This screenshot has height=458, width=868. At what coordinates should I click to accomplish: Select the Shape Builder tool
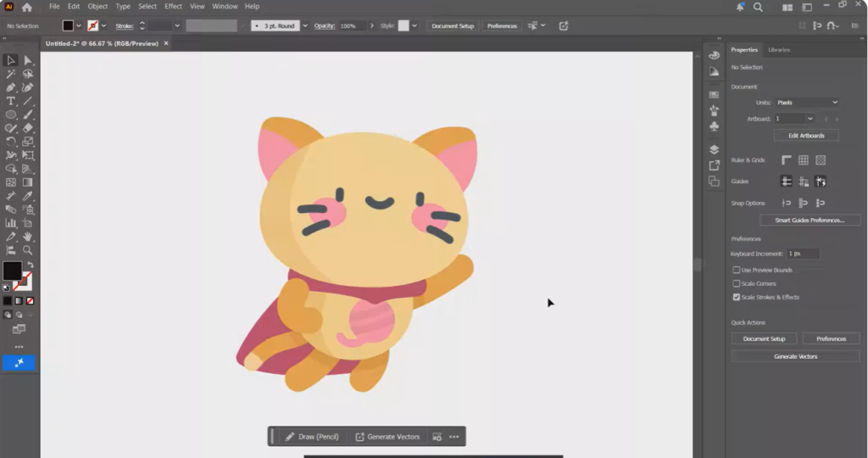point(10,169)
